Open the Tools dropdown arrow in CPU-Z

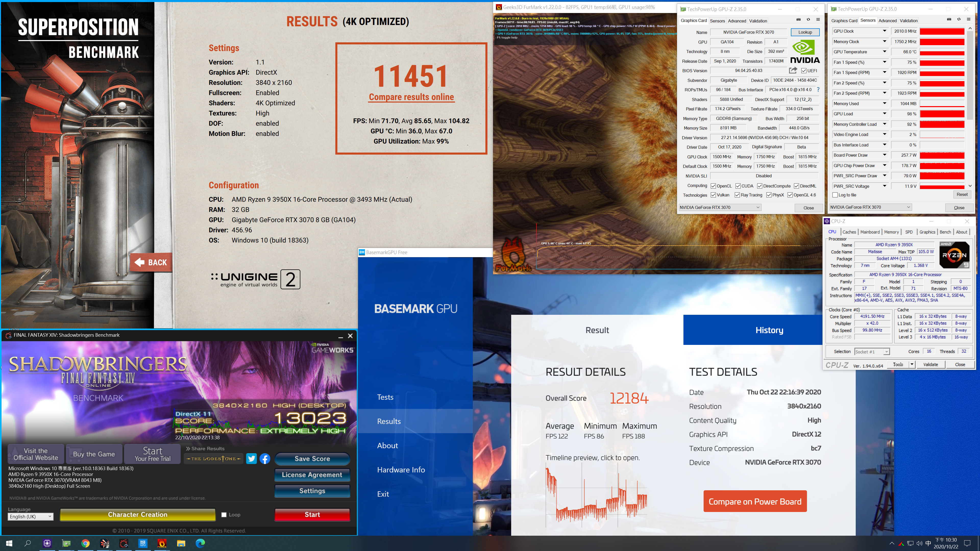(912, 364)
